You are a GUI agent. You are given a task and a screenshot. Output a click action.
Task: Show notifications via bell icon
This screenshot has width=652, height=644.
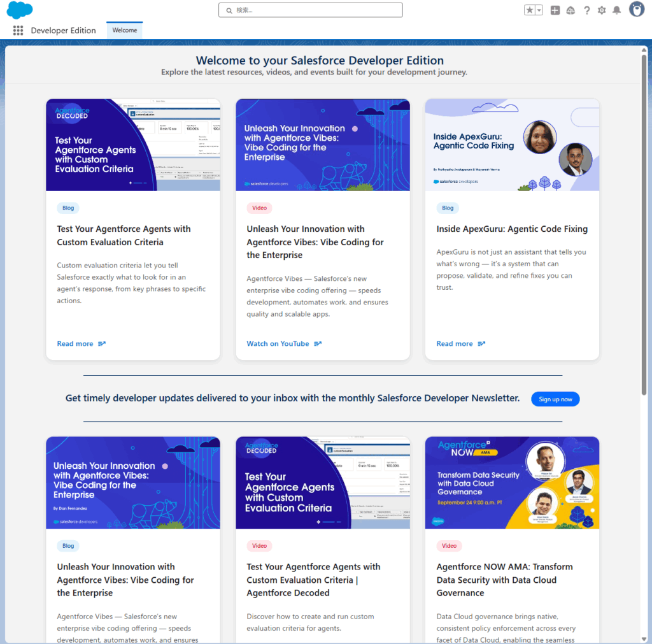[x=616, y=10]
